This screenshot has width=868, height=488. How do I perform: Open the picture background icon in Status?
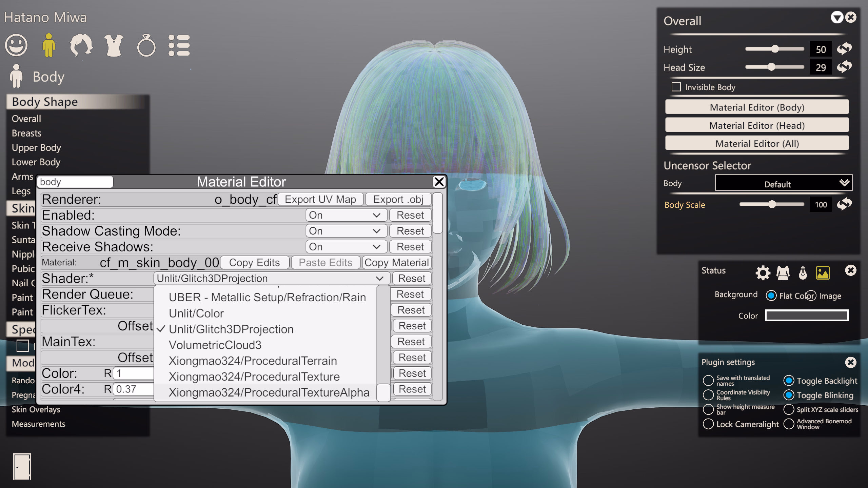(823, 272)
